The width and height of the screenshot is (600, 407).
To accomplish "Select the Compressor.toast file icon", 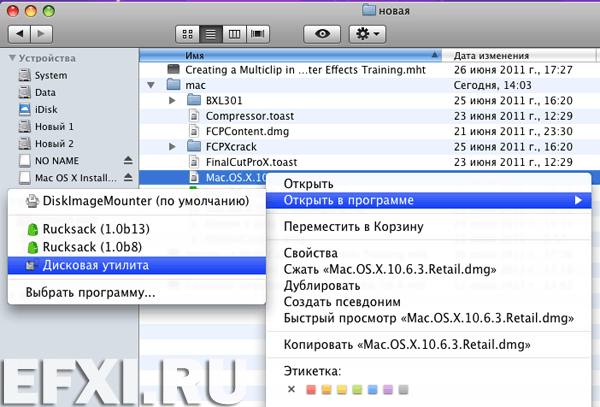I will tap(194, 116).
